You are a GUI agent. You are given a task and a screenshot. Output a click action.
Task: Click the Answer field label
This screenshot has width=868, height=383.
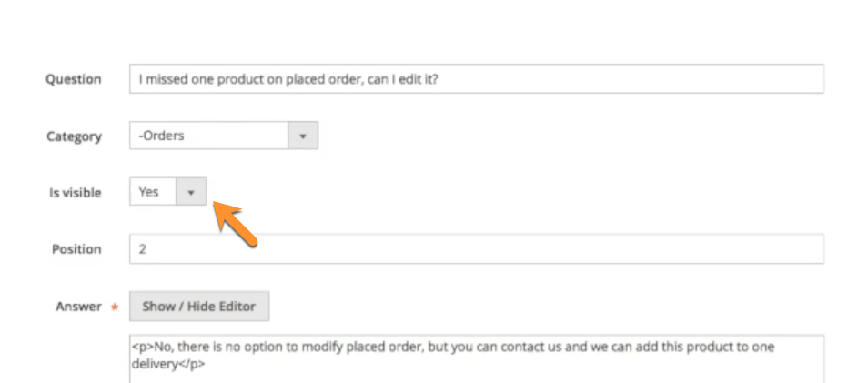[x=78, y=307]
